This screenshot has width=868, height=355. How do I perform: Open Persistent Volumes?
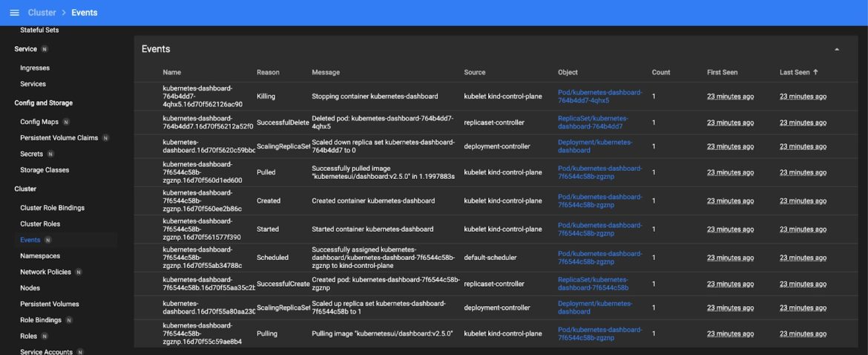pyautogui.click(x=49, y=304)
